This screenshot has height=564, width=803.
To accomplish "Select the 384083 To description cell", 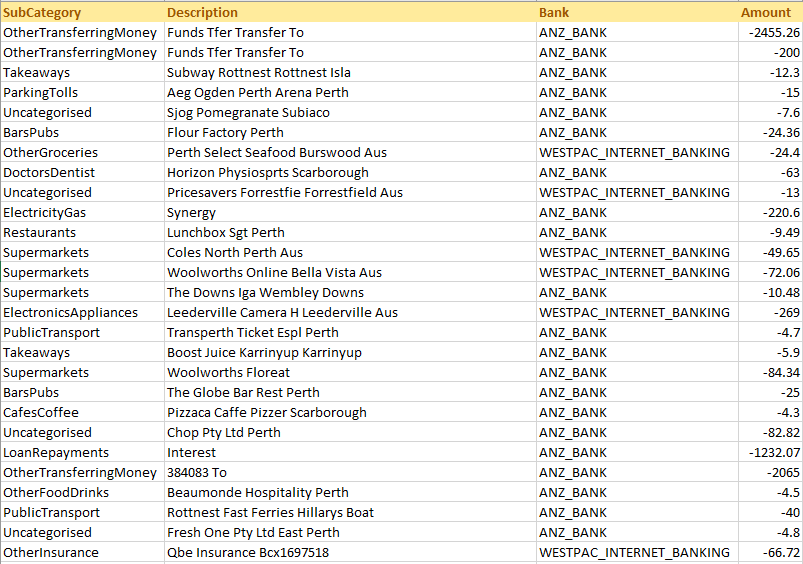I will tap(350, 472).
